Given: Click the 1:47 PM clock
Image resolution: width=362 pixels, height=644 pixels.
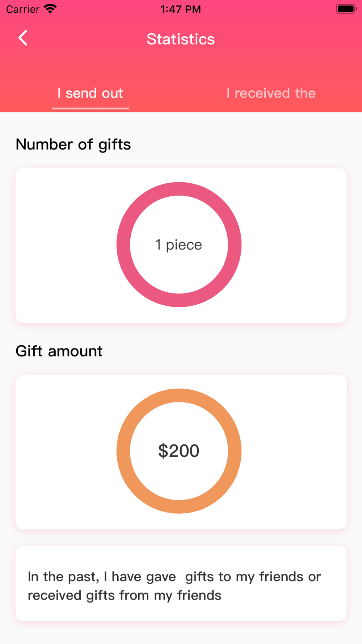Looking at the screenshot, I should click(181, 9).
